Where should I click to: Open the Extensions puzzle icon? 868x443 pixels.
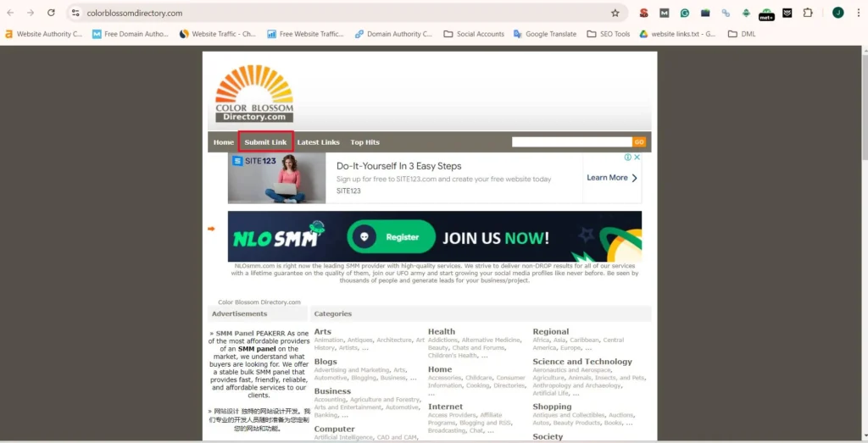click(808, 13)
